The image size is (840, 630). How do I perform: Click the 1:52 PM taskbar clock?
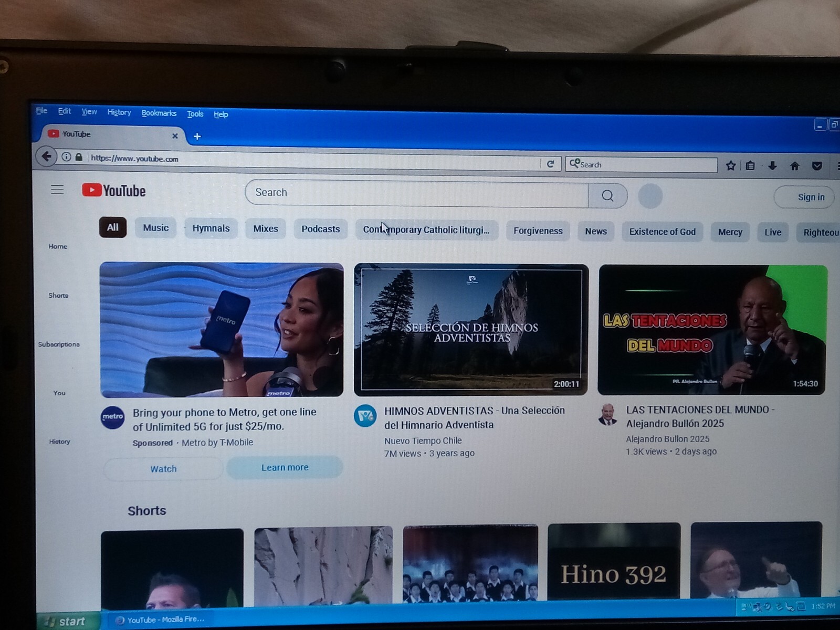822,606
